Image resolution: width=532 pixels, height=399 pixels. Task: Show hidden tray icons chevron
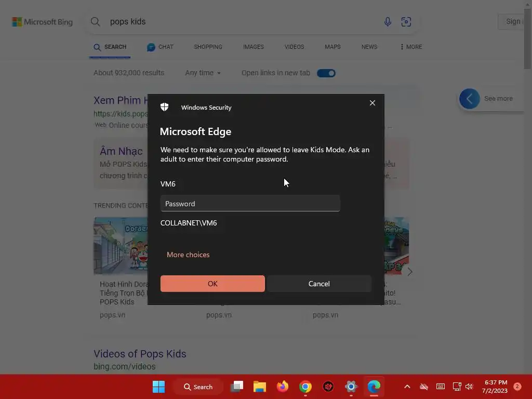point(407,387)
